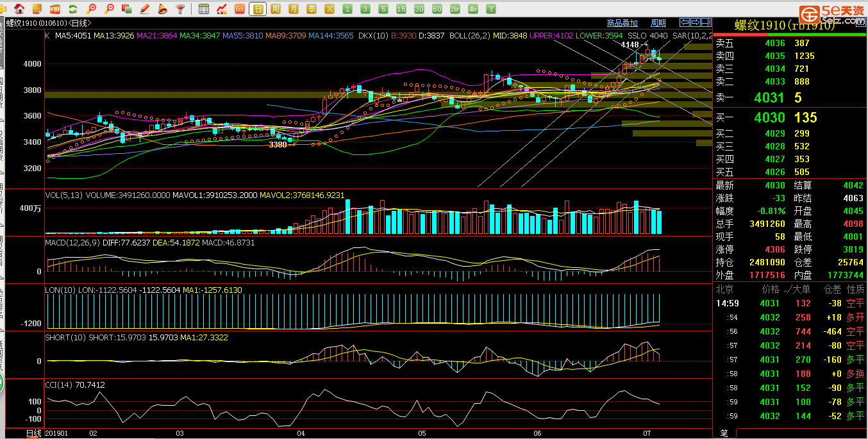Click the 最高 price 4098
This screenshot has height=439, width=868.
click(x=853, y=224)
